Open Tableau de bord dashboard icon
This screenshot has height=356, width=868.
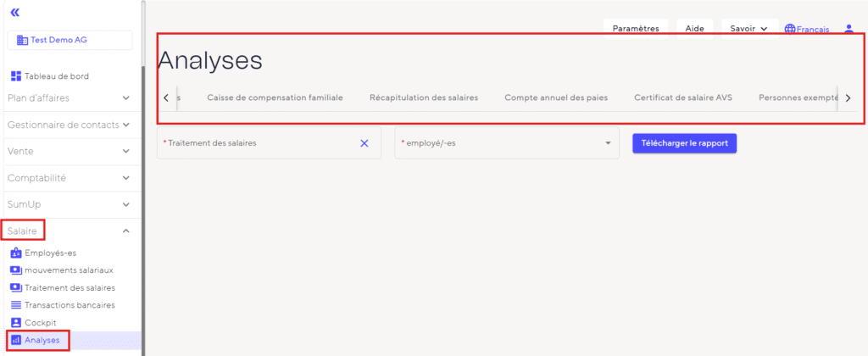tap(15, 76)
